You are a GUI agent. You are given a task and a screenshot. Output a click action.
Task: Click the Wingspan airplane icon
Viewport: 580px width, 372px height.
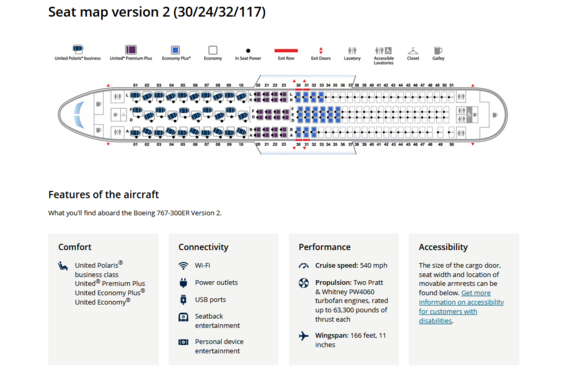coord(304,336)
